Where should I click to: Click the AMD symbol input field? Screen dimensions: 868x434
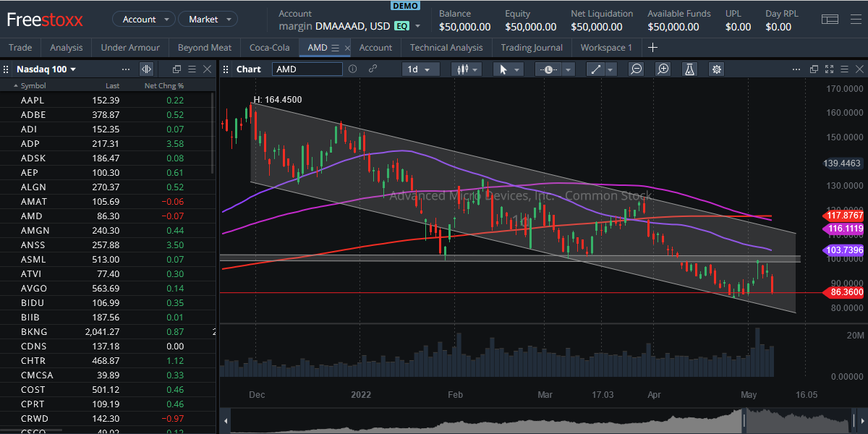click(307, 69)
